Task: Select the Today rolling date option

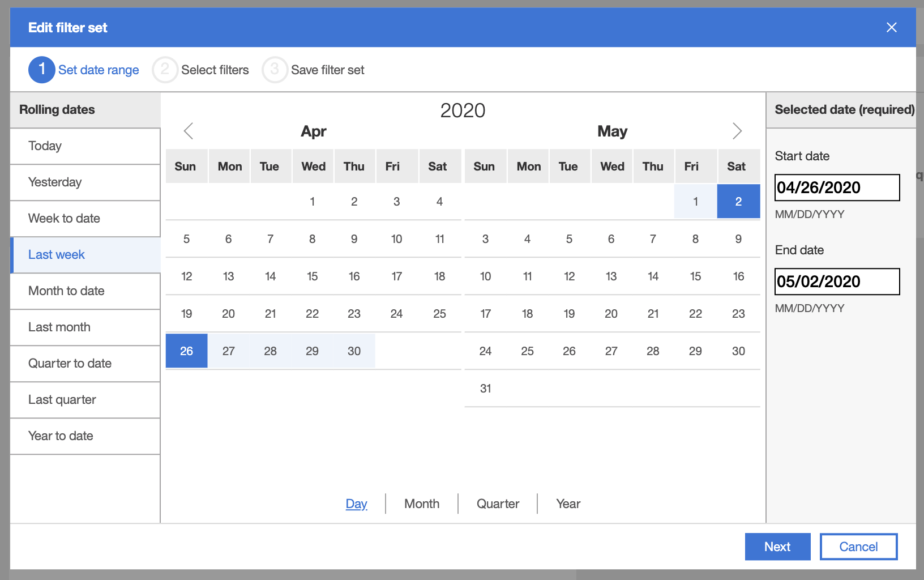Action: click(x=85, y=146)
